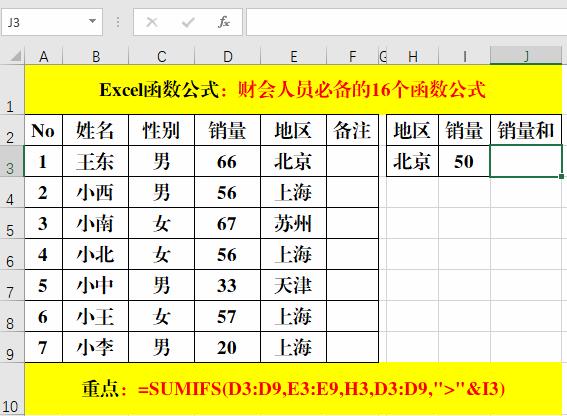Select row 4 header

(x=12, y=192)
